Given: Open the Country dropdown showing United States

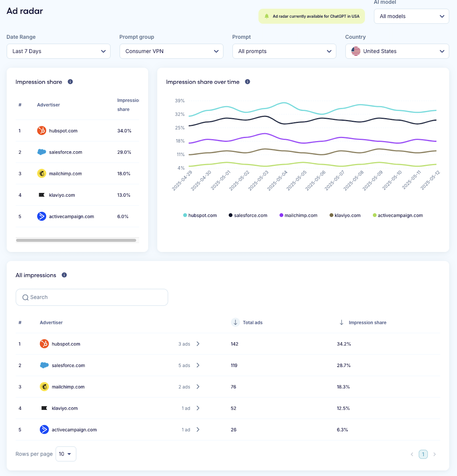Looking at the screenshot, I should 397,51.
